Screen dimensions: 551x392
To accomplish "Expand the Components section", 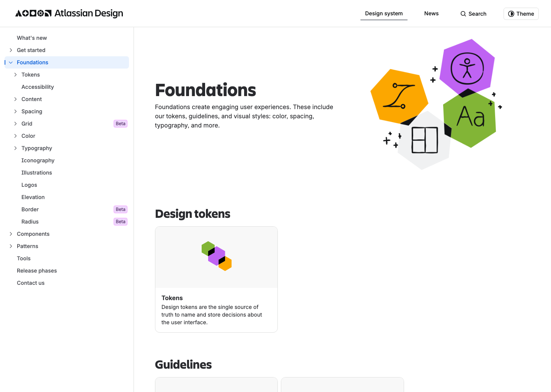I will pos(10,234).
